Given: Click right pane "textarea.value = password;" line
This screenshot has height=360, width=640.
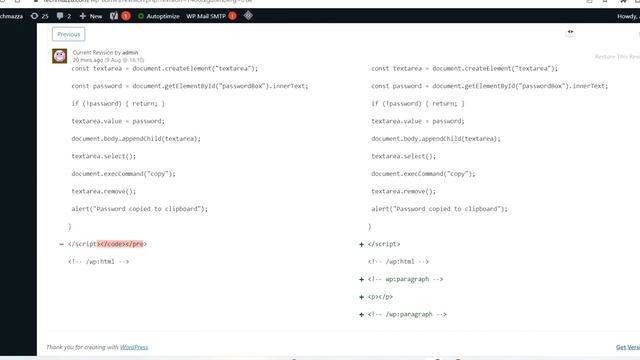Looking at the screenshot, I should click(418, 121).
